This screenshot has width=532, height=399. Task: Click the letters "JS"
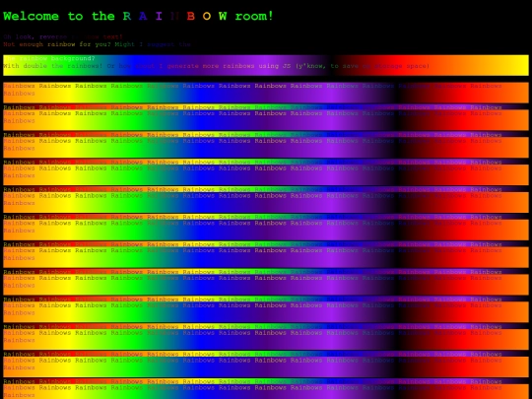(x=287, y=66)
